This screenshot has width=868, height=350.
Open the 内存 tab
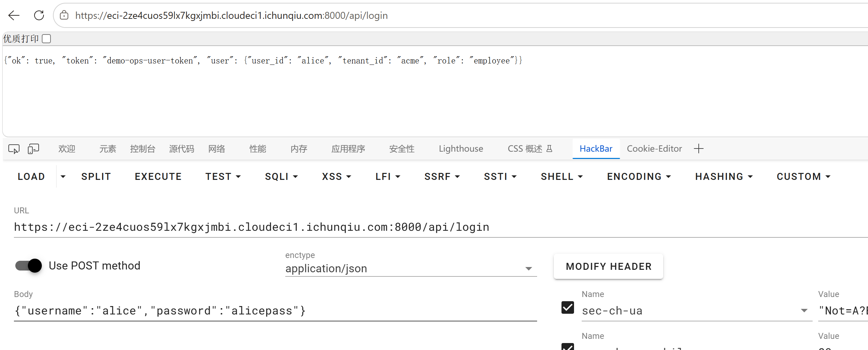coord(299,149)
